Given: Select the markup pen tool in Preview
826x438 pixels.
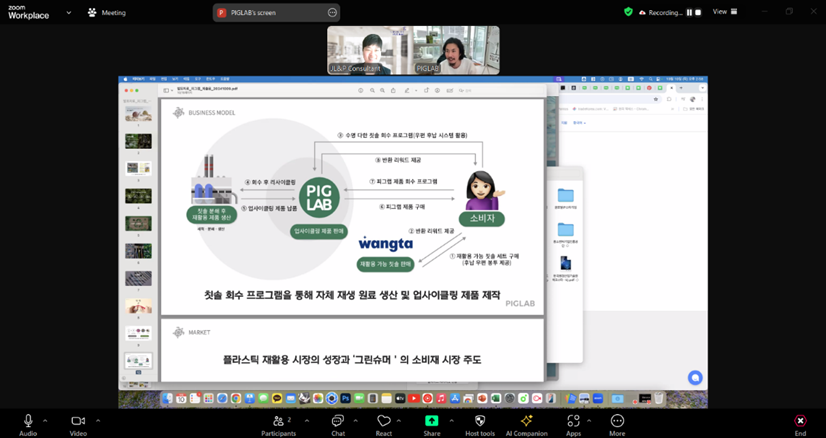Looking at the screenshot, I should pyautogui.click(x=407, y=91).
